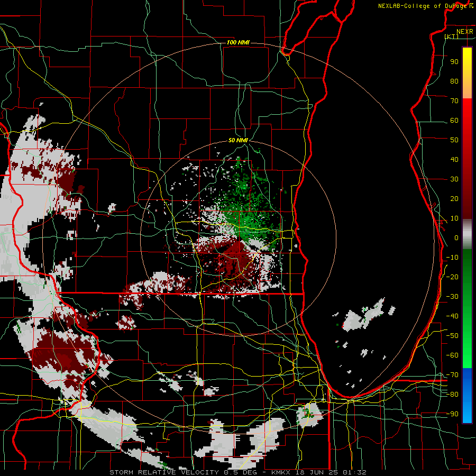The width and height of the screenshot is (476, 476).
Task: Click the -20 value on velocity scale
Action: point(452,277)
